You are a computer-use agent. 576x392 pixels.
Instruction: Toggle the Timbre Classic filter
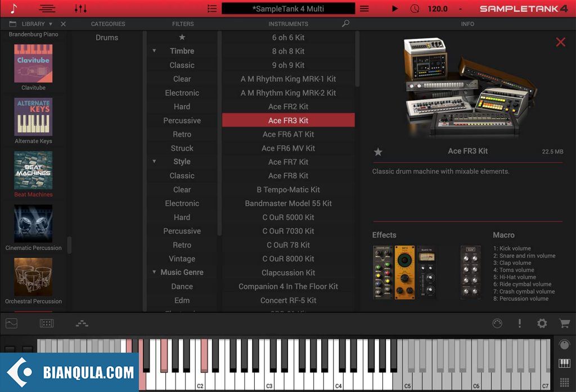point(182,65)
